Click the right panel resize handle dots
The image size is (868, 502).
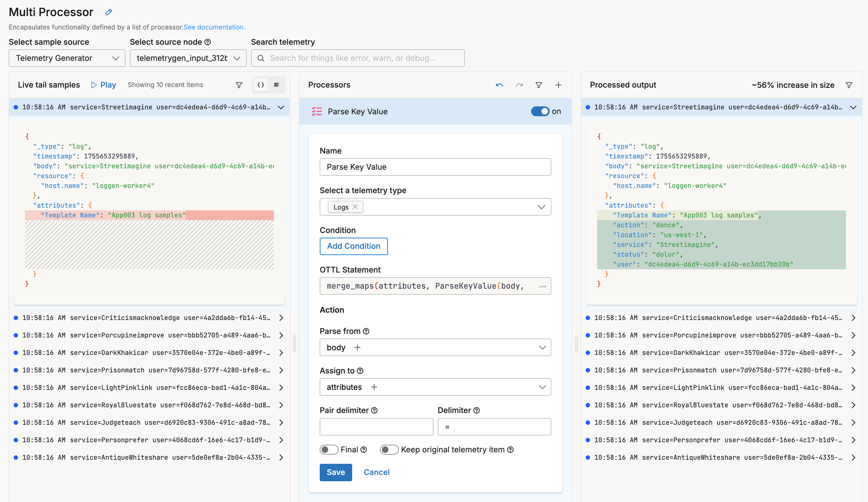576,343
